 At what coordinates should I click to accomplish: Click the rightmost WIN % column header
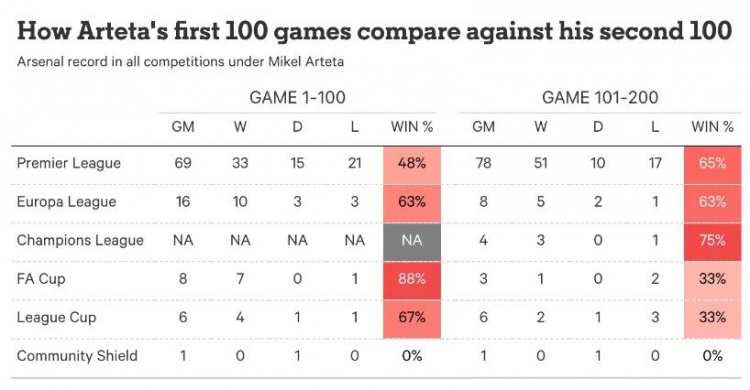[712, 127]
